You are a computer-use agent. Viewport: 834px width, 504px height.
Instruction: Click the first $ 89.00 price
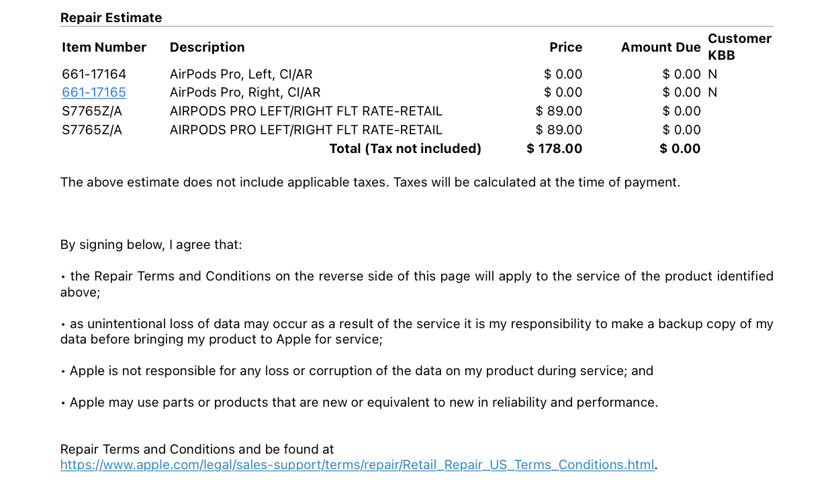pos(559,111)
